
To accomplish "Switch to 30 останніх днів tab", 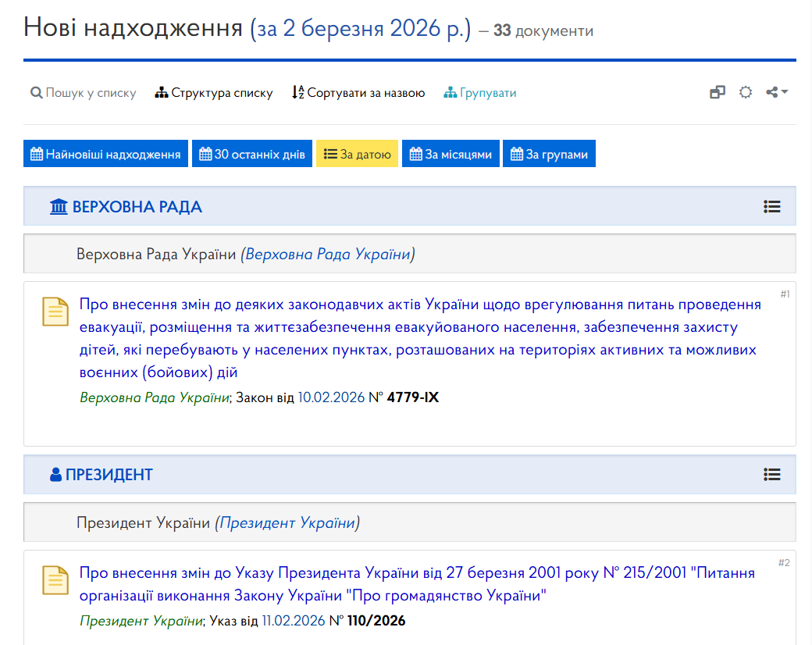I will [252, 154].
